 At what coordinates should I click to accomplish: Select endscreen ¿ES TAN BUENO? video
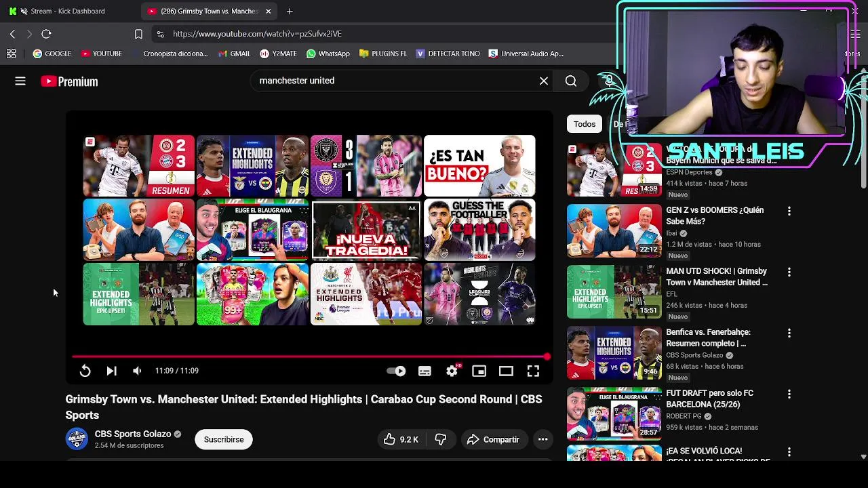479,166
